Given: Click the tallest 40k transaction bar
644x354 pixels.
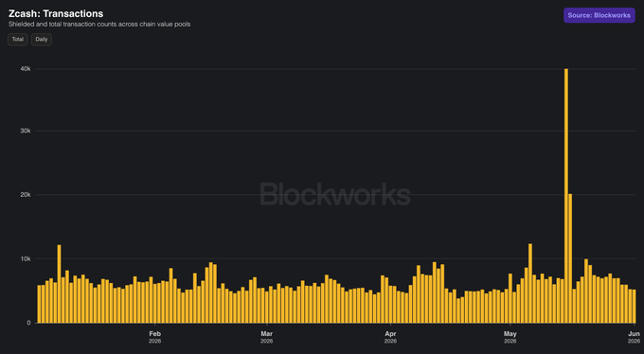Looking at the screenshot, I should pos(566,196).
